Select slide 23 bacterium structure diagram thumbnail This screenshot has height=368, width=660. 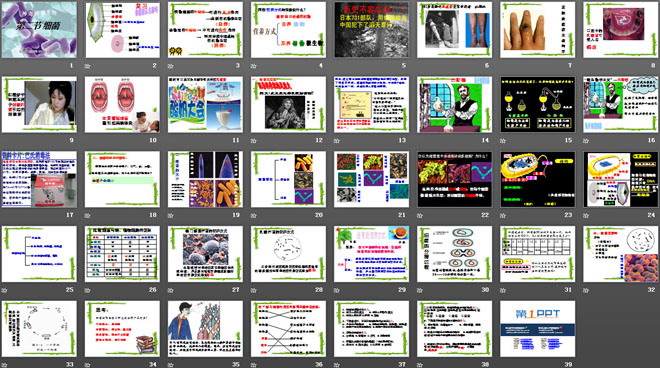(538, 179)
